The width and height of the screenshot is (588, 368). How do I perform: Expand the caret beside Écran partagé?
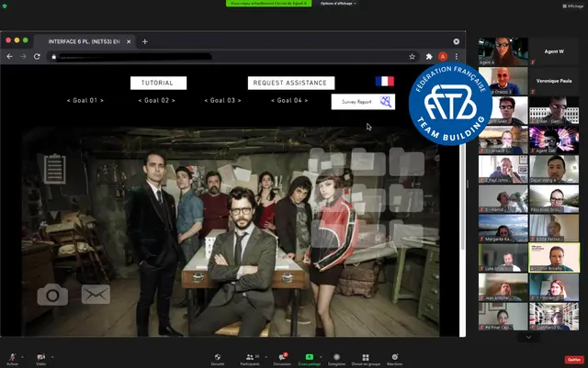click(x=321, y=357)
